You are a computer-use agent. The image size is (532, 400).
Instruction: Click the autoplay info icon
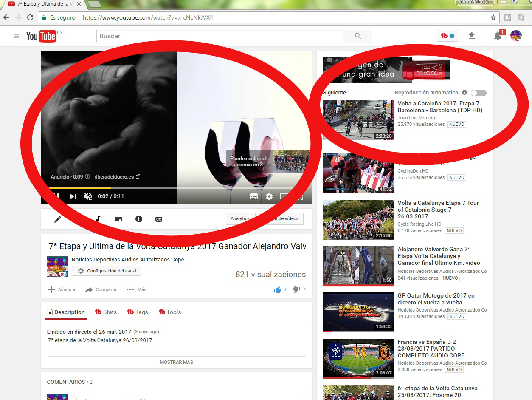tap(464, 93)
